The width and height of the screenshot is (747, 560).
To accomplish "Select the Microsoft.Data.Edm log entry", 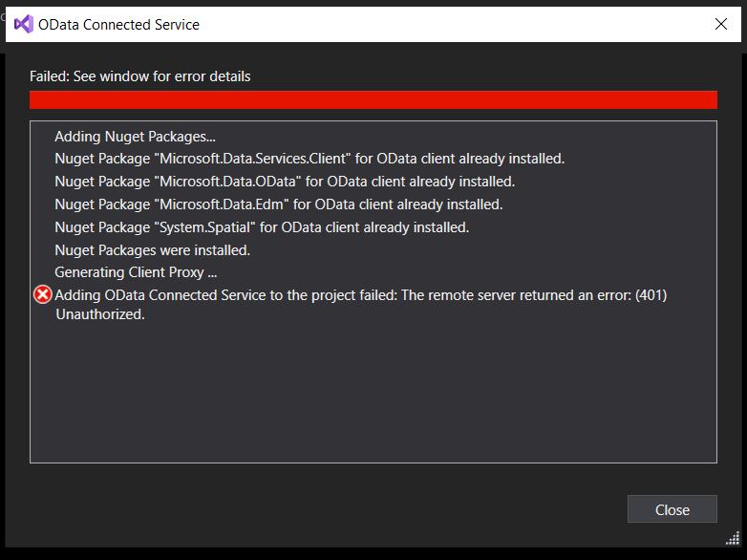I will click(x=279, y=205).
